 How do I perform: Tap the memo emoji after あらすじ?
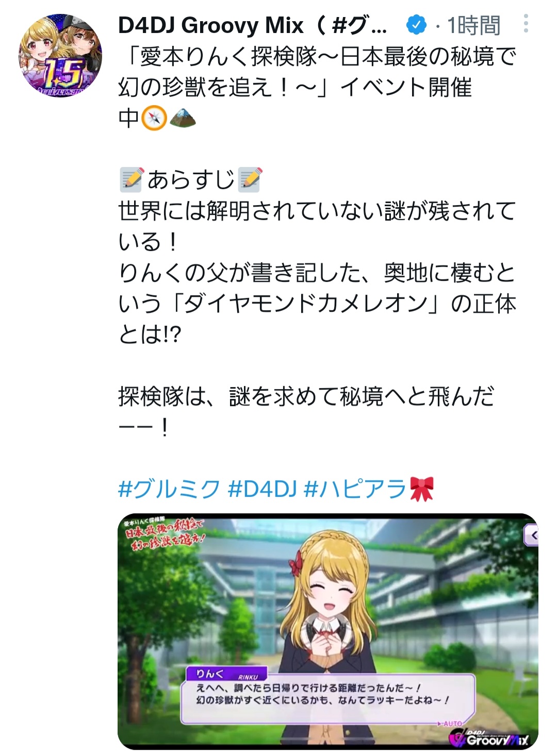point(250,180)
